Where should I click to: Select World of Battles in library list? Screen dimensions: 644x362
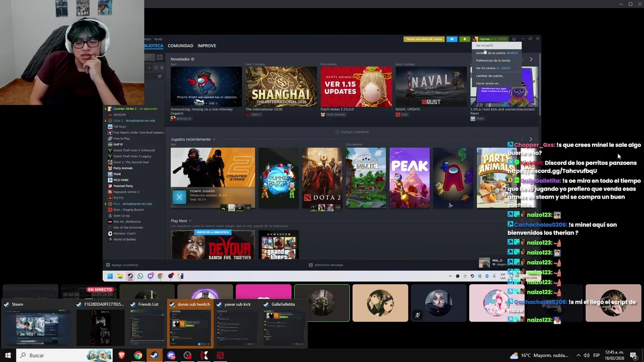[124, 239]
